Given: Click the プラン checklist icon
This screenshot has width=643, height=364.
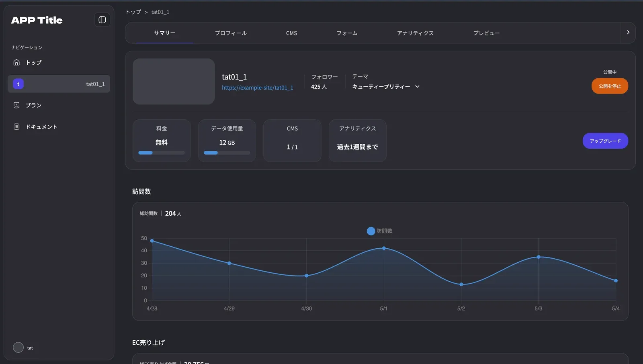Looking at the screenshot, I should click(16, 105).
